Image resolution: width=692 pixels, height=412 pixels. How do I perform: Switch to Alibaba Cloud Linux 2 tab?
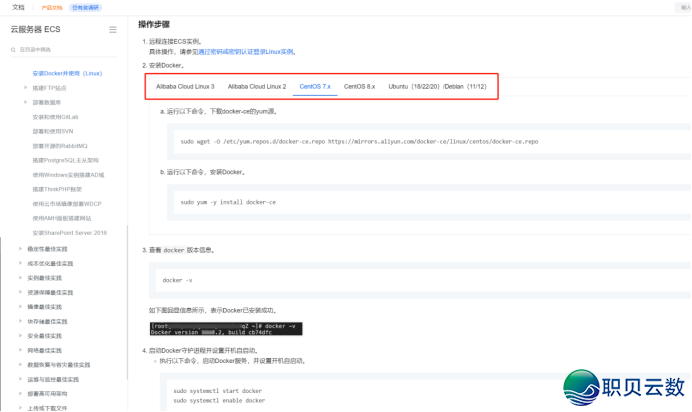tap(257, 86)
